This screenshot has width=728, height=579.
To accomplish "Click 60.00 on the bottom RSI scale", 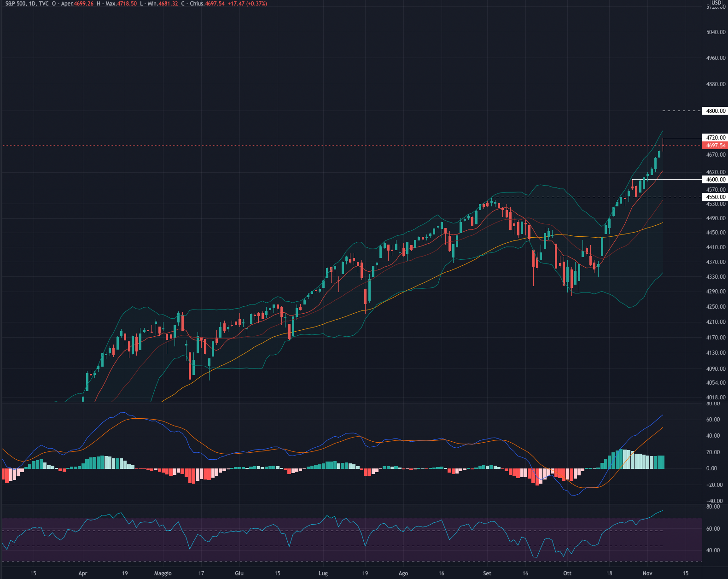I will 713,529.
